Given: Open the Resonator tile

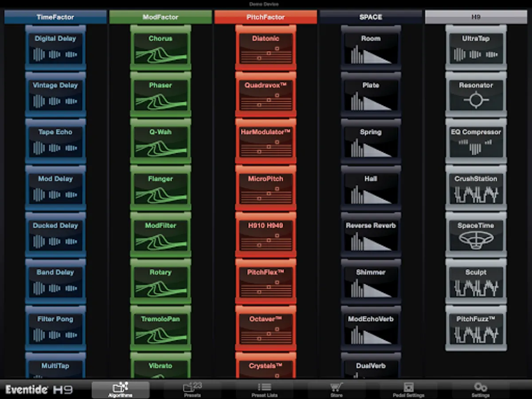Looking at the screenshot, I should (476, 95).
